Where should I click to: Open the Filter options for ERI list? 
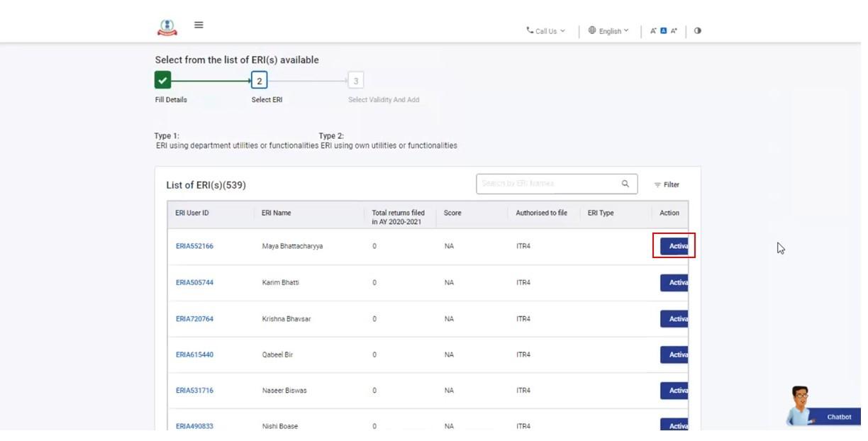click(667, 185)
